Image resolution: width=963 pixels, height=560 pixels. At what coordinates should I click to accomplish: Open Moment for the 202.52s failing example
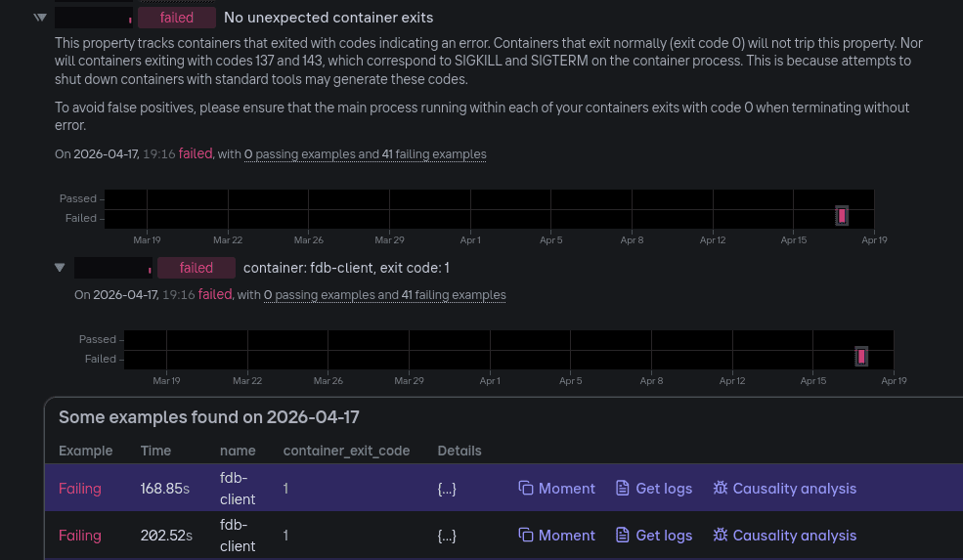(557, 536)
